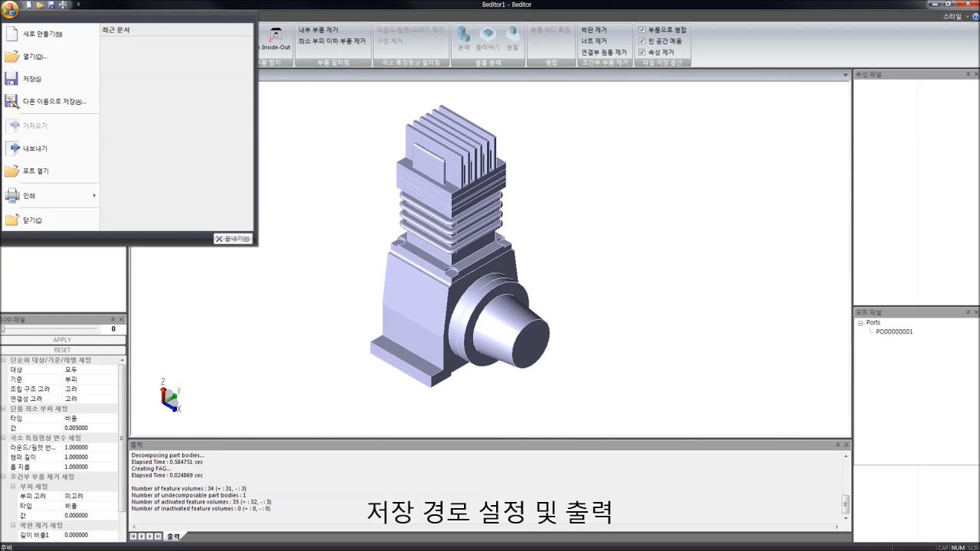Toggle the 부품으로 병합 checkbox
This screenshot has height=551, width=980.
[642, 30]
